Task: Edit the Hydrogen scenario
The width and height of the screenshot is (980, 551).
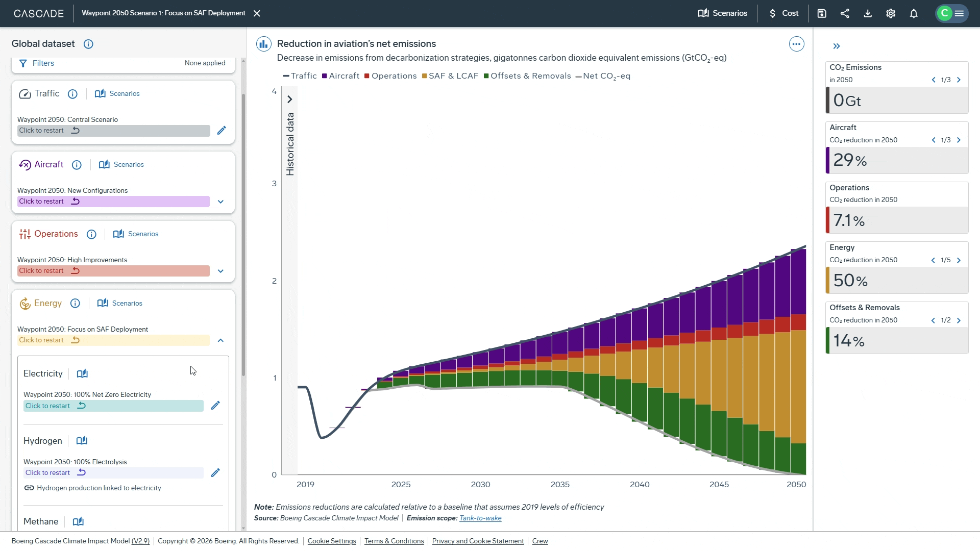Action: pos(215,473)
